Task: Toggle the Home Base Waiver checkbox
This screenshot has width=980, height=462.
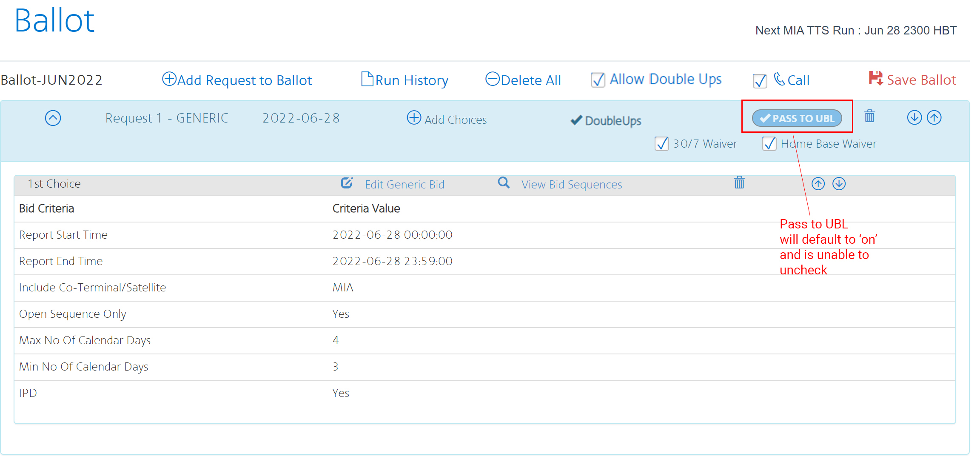Action: [769, 144]
